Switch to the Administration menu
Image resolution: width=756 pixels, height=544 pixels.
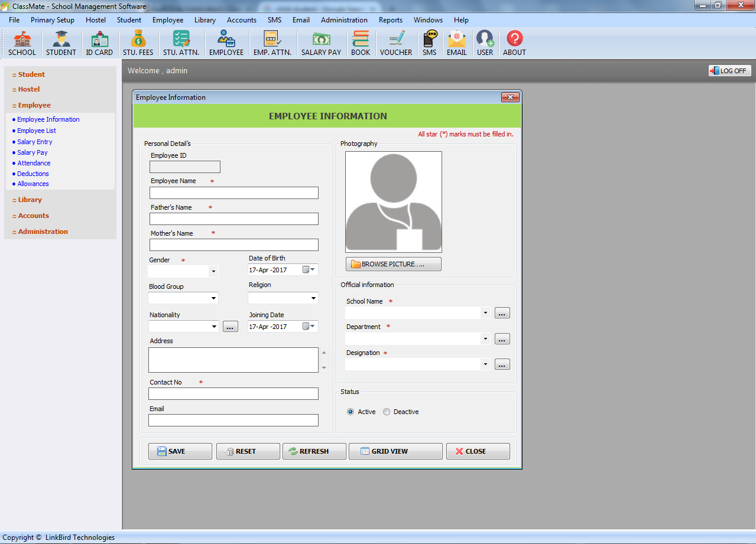pos(344,19)
